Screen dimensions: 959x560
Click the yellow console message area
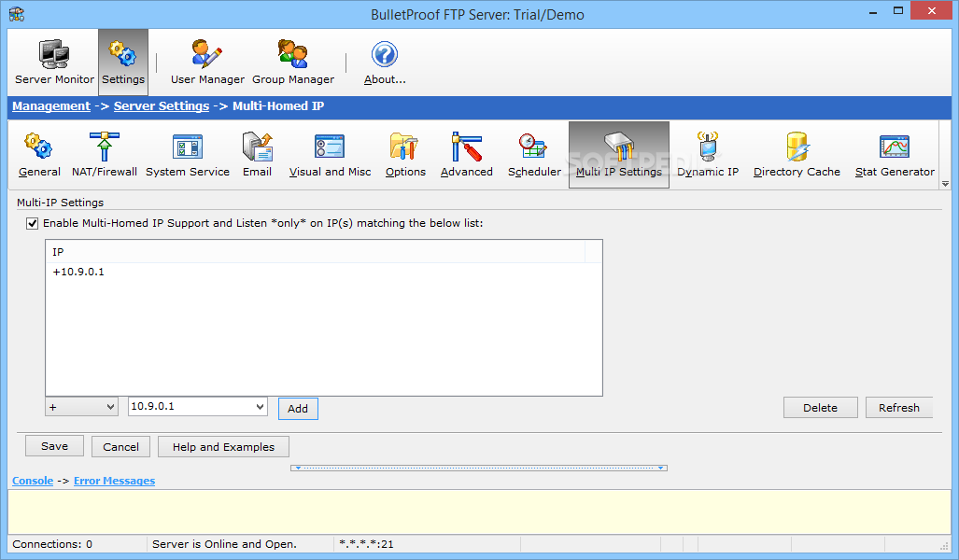(x=479, y=511)
